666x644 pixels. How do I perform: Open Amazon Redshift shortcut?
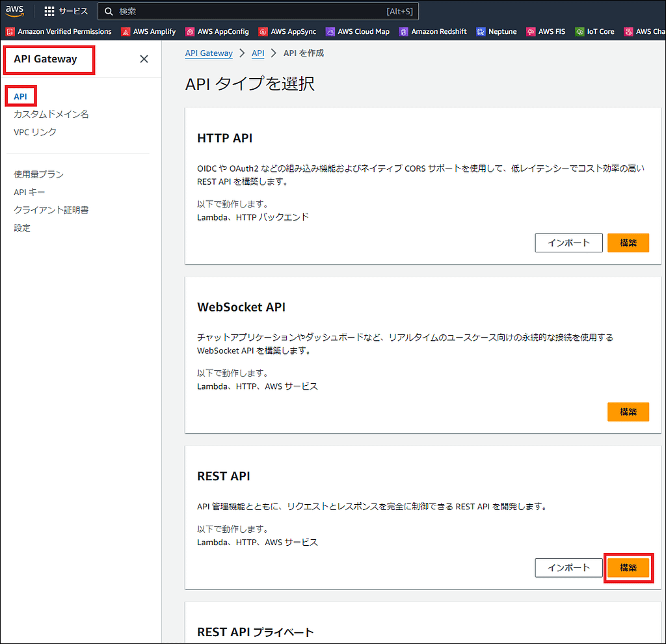pyautogui.click(x=433, y=31)
